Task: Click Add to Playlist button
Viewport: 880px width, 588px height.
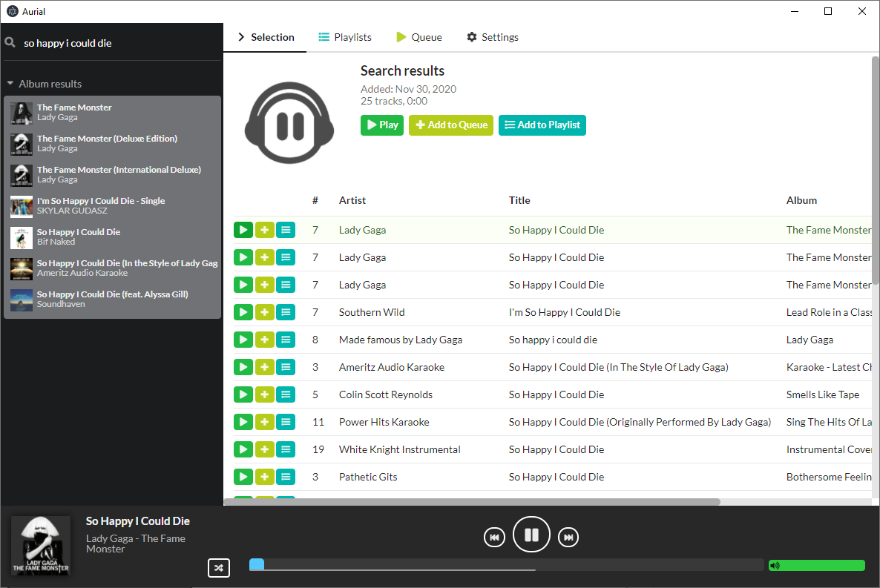Action: point(542,125)
